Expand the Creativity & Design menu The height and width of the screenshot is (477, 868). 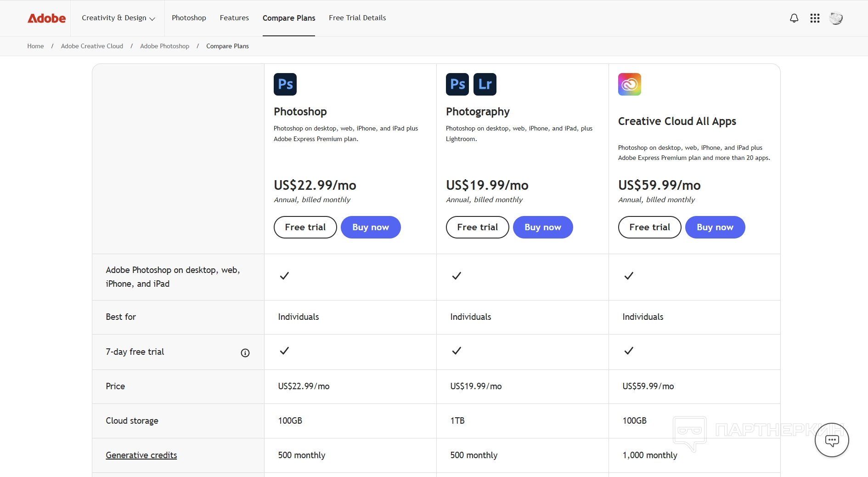point(118,18)
